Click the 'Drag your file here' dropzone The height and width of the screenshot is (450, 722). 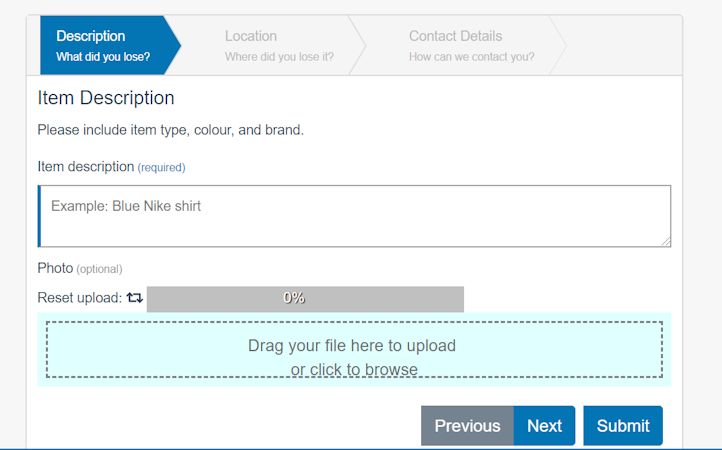(x=354, y=350)
